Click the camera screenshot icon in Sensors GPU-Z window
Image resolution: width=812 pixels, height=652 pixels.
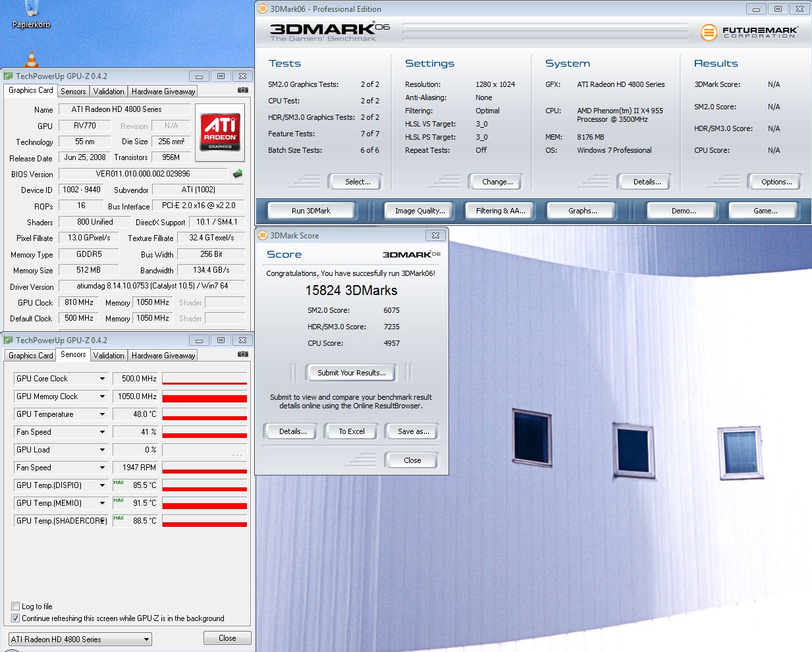(243, 354)
